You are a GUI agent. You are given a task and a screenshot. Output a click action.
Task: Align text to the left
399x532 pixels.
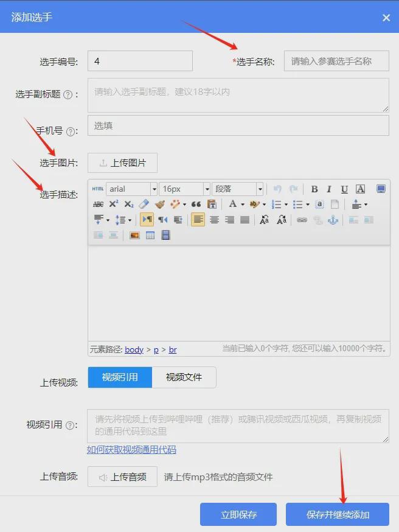point(198,220)
